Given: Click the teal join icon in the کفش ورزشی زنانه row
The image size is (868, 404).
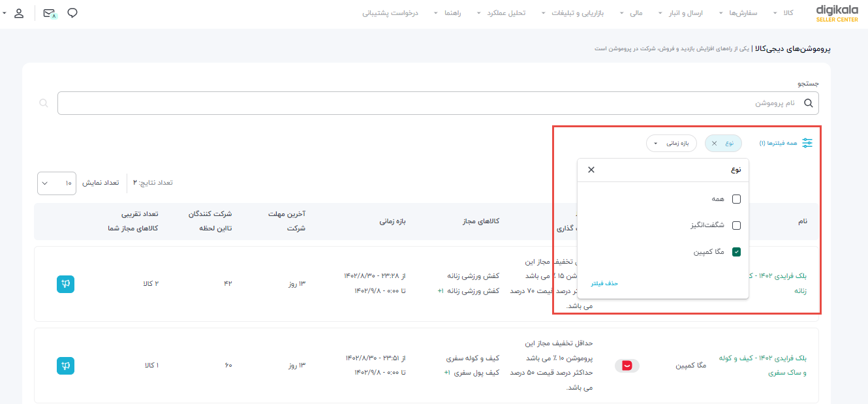Looking at the screenshot, I should tap(65, 284).
